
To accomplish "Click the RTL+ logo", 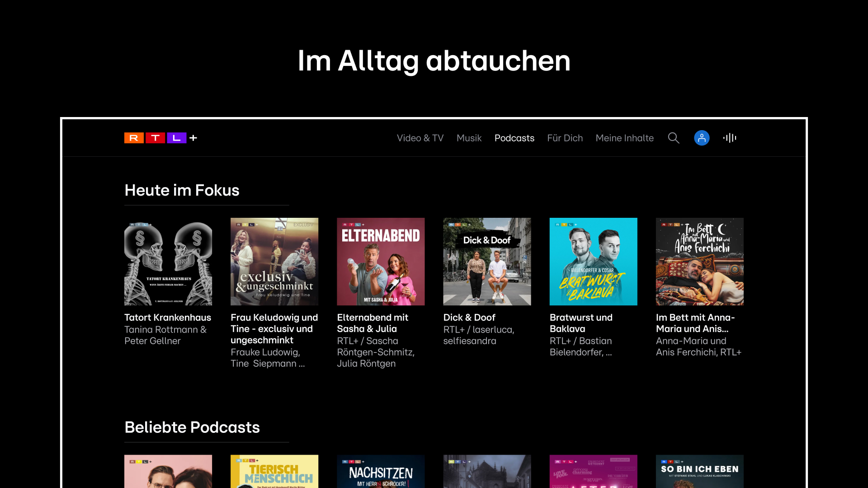I will (160, 138).
